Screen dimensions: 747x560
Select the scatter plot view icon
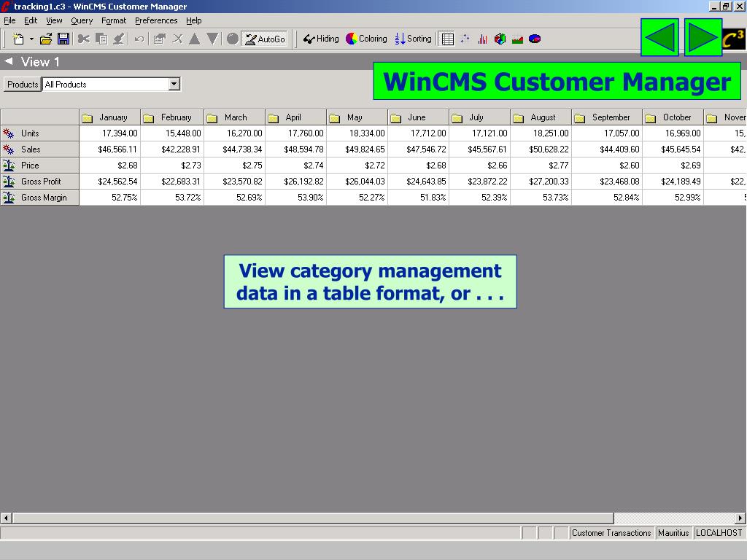click(465, 39)
